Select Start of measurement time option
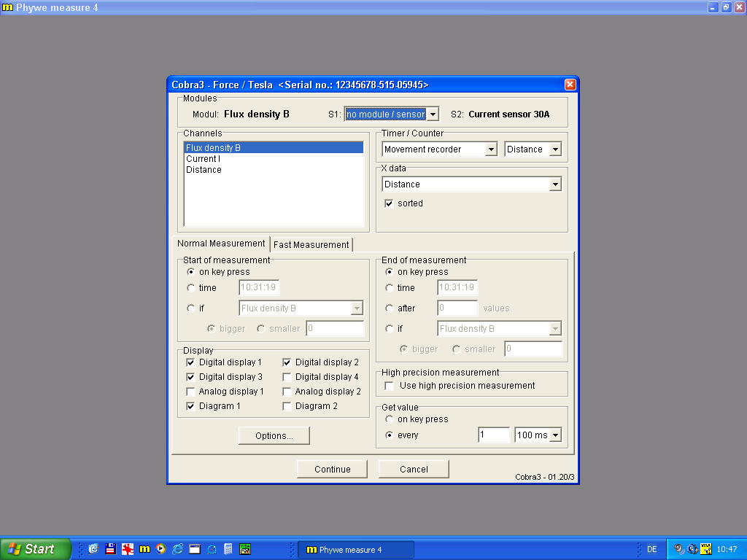Viewport: 747px width, 560px height. point(190,287)
